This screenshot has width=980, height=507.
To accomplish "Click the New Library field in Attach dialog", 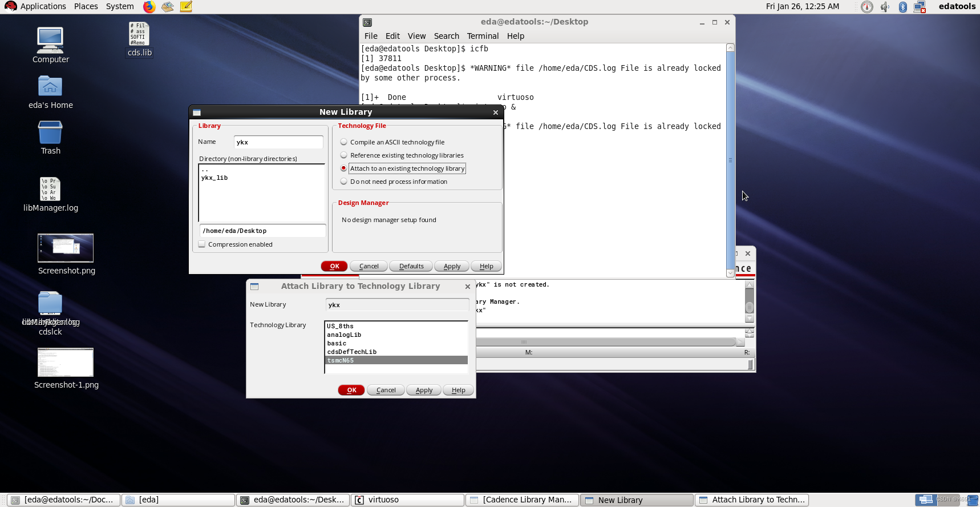I will point(397,305).
